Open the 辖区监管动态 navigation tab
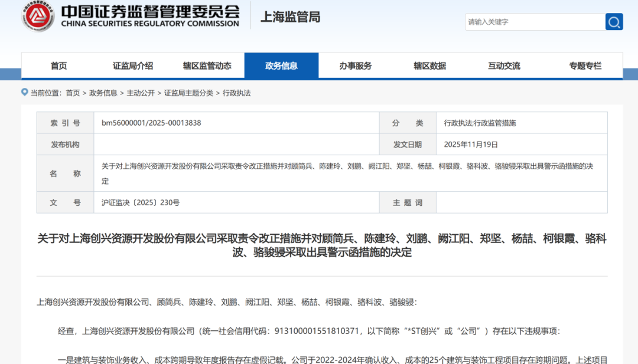The image size is (638, 364). pos(207,66)
